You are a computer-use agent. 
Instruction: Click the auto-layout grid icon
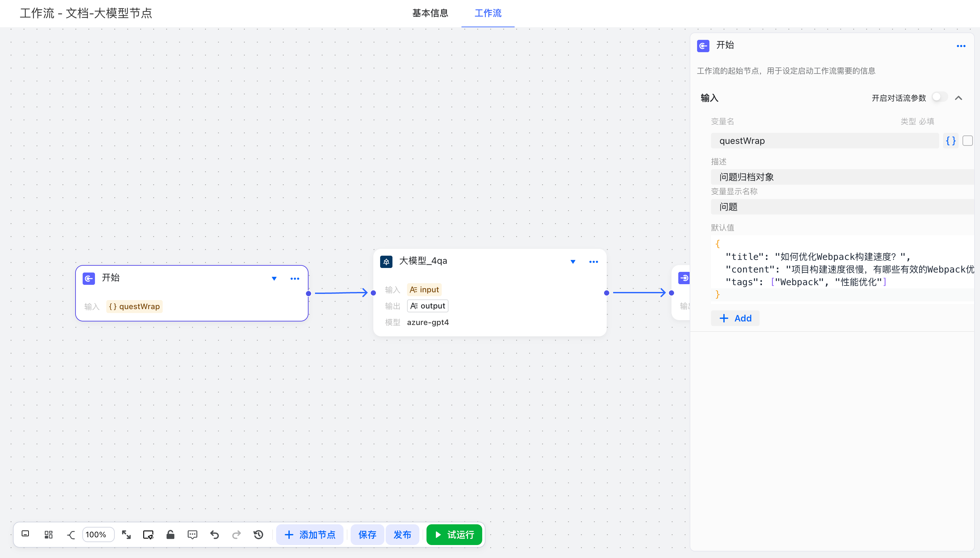point(48,535)
